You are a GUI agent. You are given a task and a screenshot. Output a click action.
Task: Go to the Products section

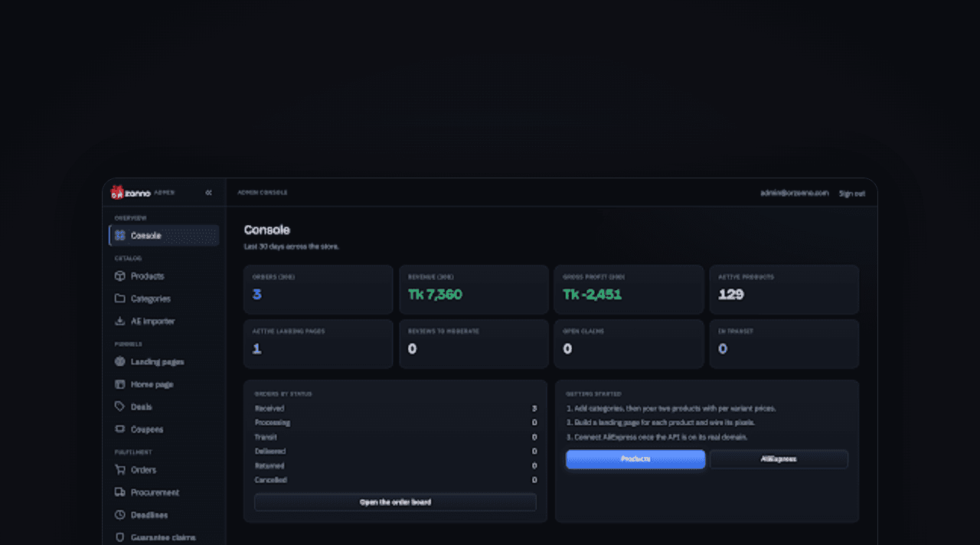pyautogui.click(x=164, y=276)
